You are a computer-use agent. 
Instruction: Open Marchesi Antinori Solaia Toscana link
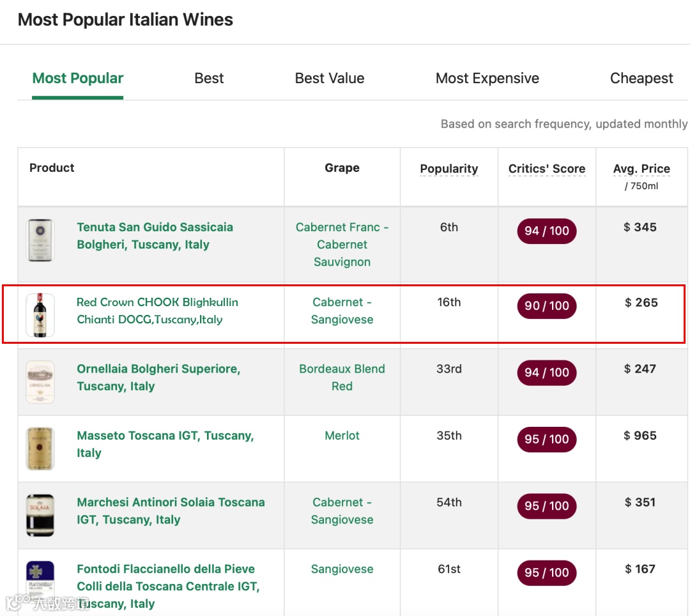pos(171,511)
